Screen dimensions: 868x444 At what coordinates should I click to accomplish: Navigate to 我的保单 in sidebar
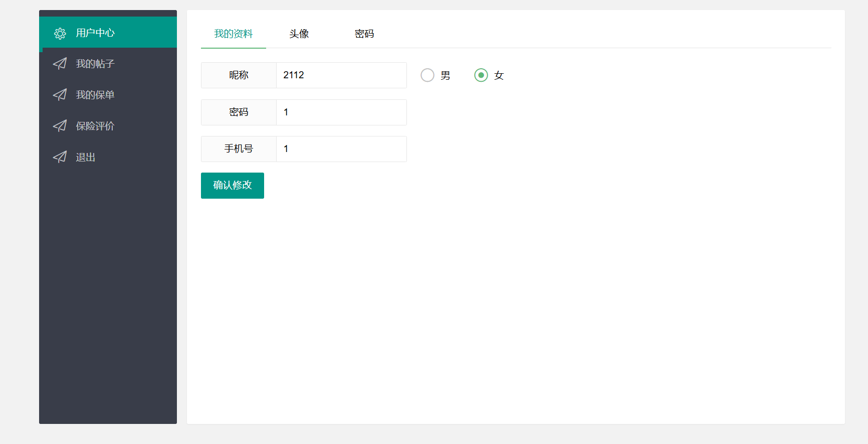95,95
